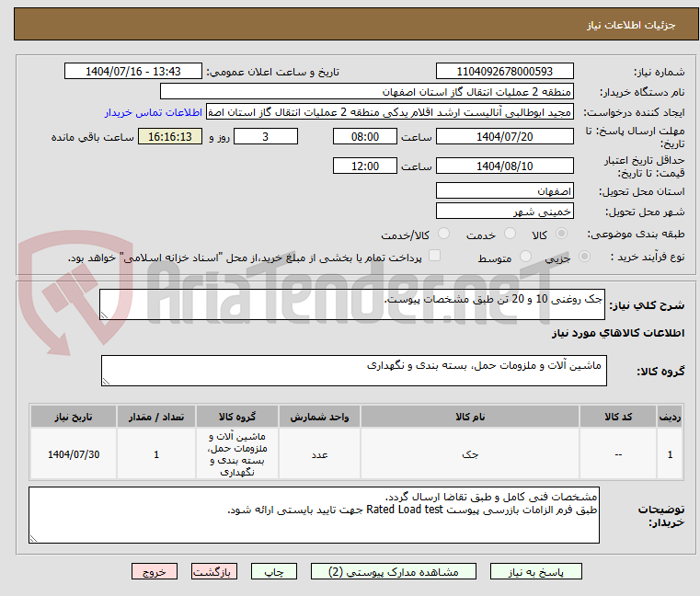
Task: Click the واحد شمارش column header
Action: pyautogui.click(x=319, y=417)
